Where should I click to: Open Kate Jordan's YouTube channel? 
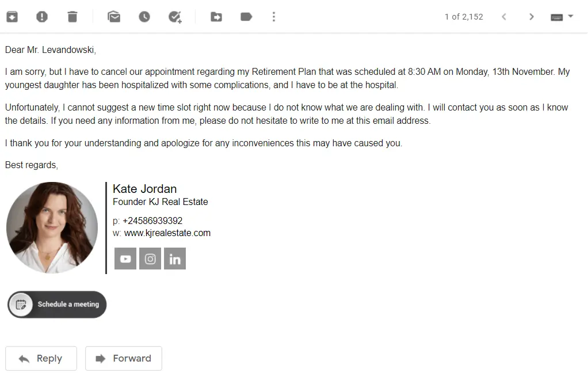pos(125,259)
